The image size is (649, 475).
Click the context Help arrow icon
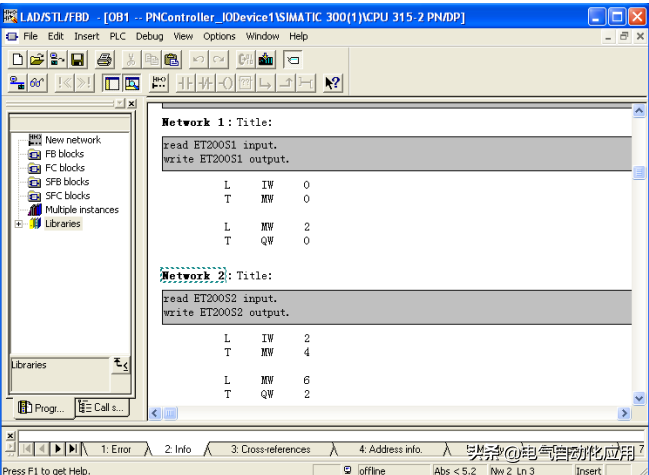coord(333,83)
